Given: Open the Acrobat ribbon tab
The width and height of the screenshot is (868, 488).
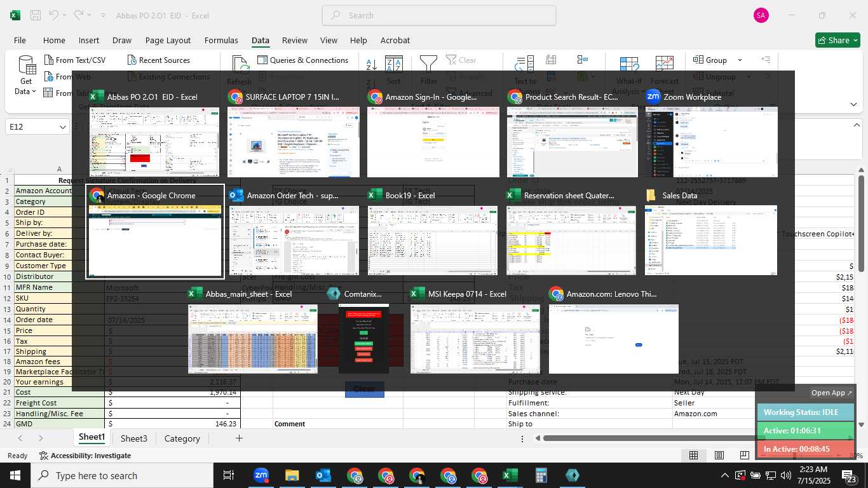Looking at the screenshot, I should (395, 40).
